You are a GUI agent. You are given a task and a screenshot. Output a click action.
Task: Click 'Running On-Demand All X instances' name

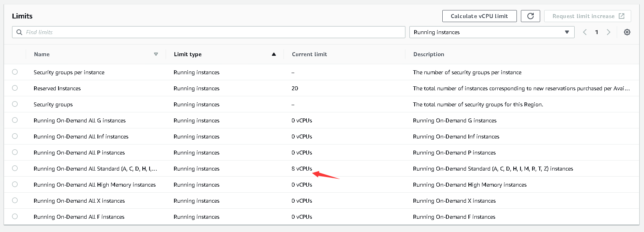[79, 201]
